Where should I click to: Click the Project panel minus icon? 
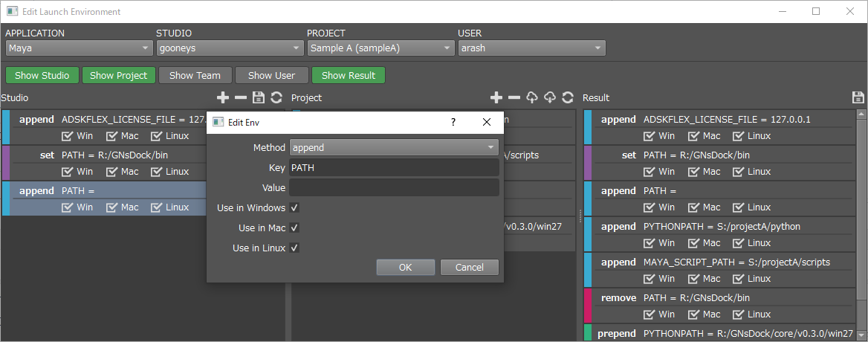[x=514, y=97]
